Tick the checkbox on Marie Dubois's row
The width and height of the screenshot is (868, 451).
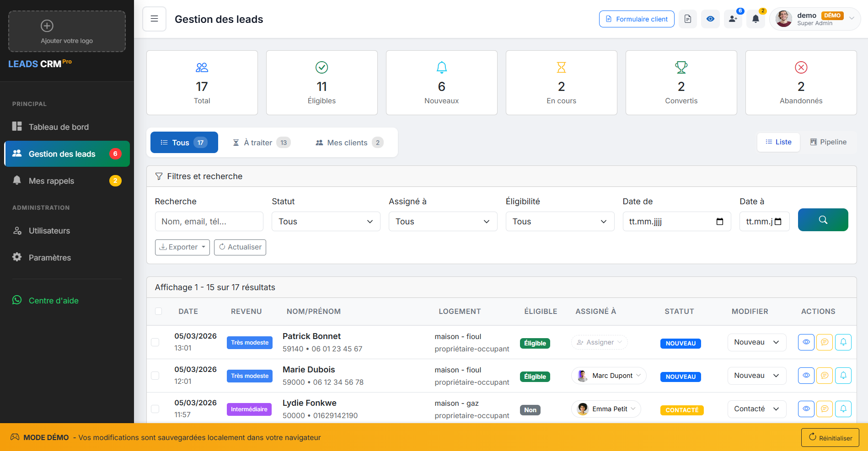point(155,375)
